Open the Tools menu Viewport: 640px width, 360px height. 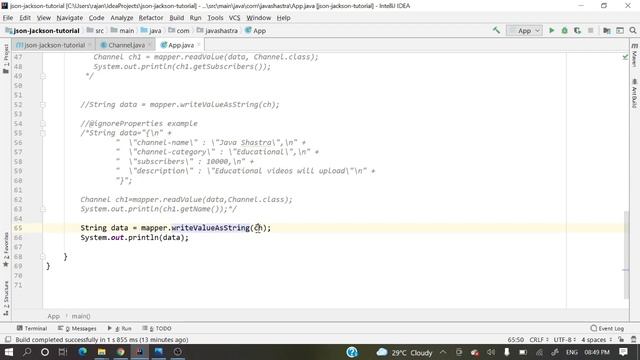pos(215,18)
